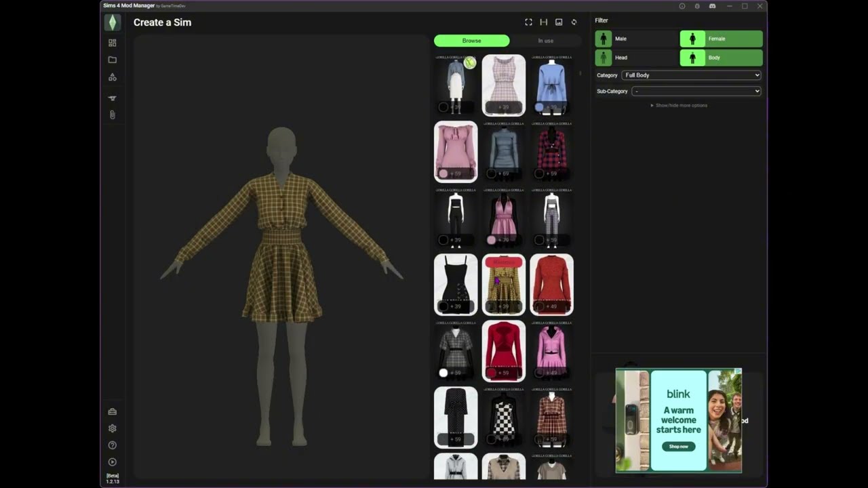This screenshot has width=868, height=488.
Task: Select the brown plaid shirt dress thumbnail
Action: click(552, 418)
